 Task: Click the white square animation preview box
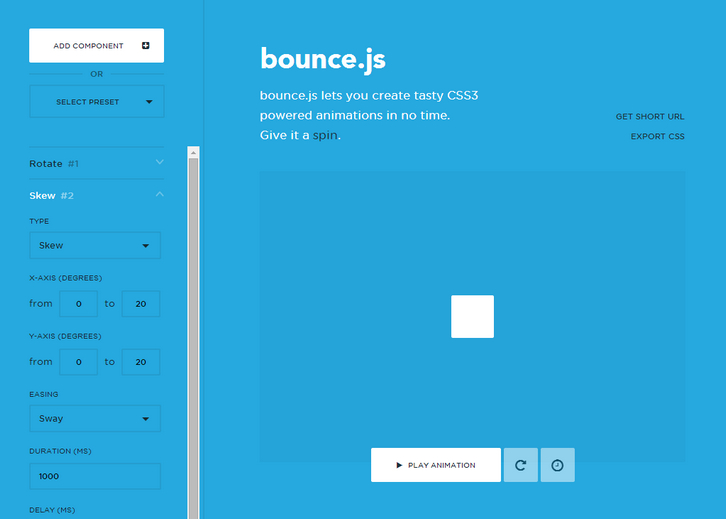coord(472,316)
